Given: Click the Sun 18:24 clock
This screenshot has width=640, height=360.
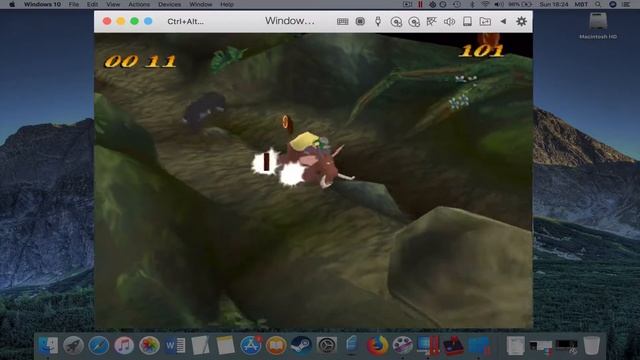Looking at the screenshot, I should click(x=554, y=4).
